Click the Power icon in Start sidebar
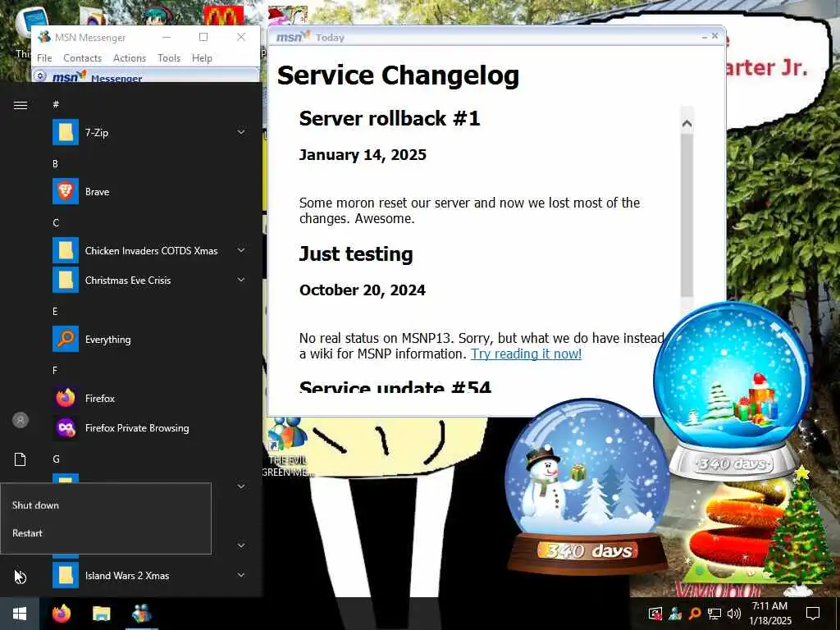Image resolution: width=840 pixels, height=630 pixels. 21,577
